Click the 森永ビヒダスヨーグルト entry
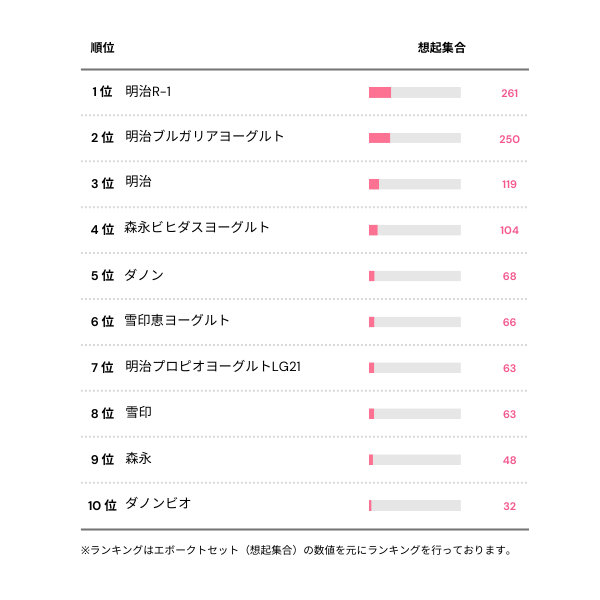Screen dimensions: 600x600 pos(197,228)
